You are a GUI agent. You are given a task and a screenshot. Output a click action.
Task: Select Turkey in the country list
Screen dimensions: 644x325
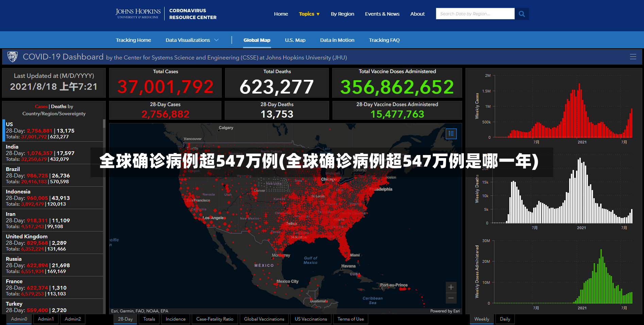53,306
